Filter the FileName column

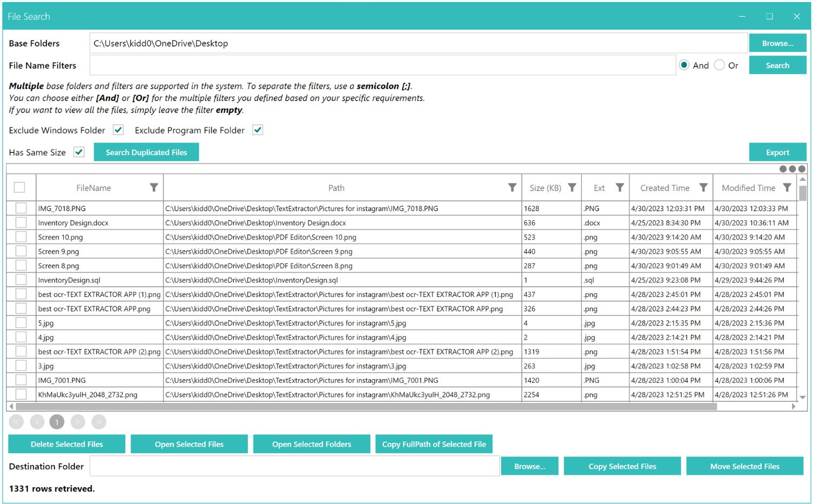point(154,188)
